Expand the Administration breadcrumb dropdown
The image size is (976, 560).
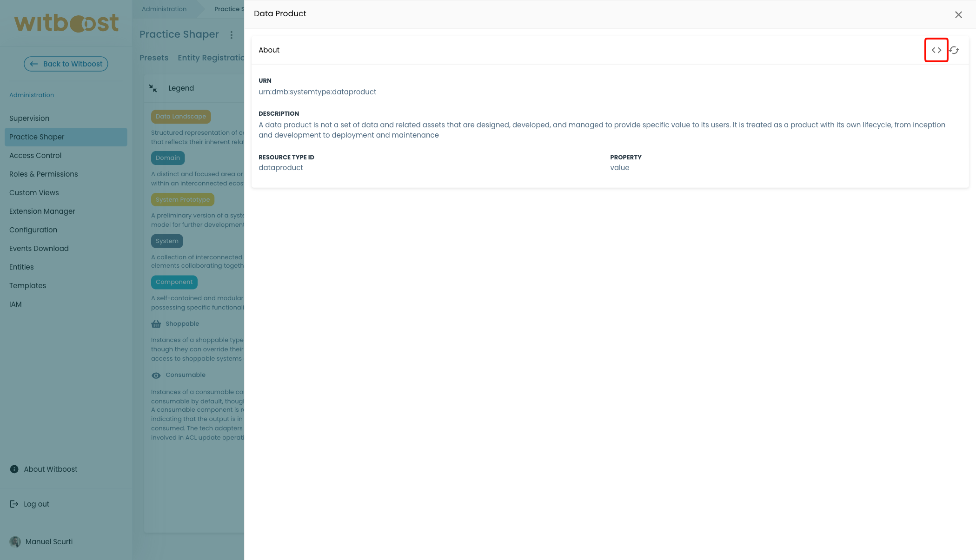(x=164, y=9)
